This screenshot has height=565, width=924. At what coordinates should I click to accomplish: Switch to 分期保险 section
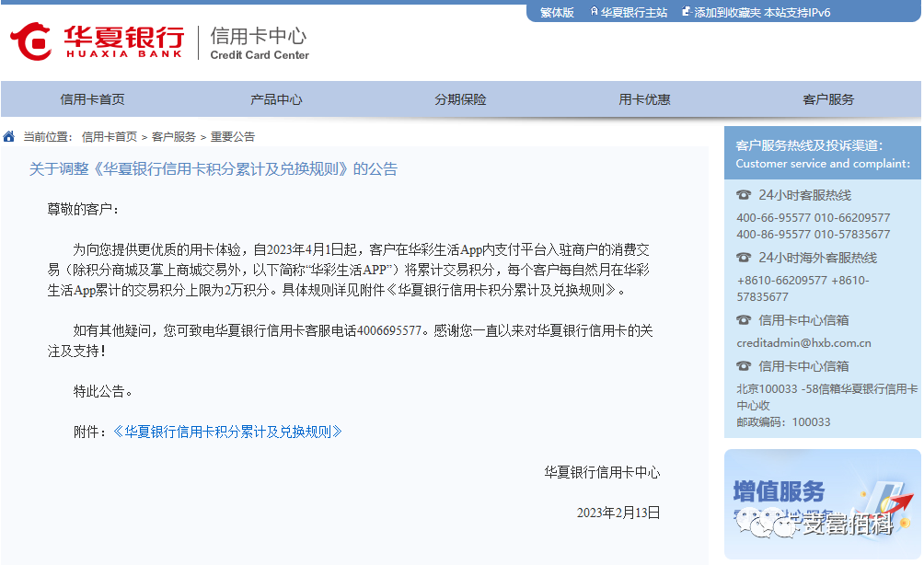pyautogui.click(x=460, y=99)
